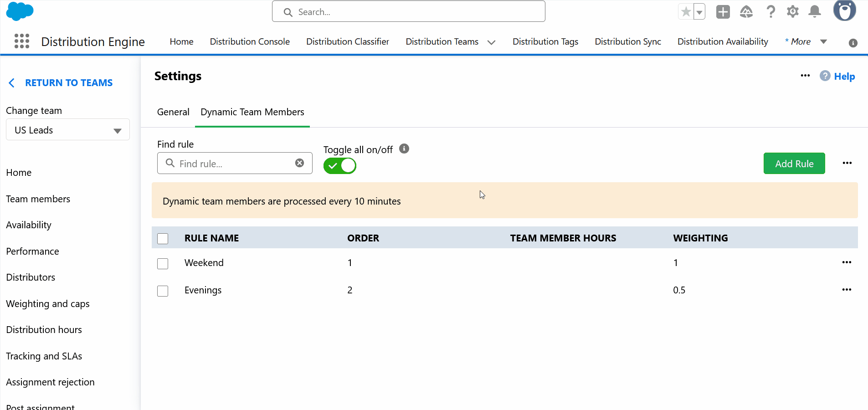
Task: Open the Distribution Sync tab
Action: coord(628,41)
